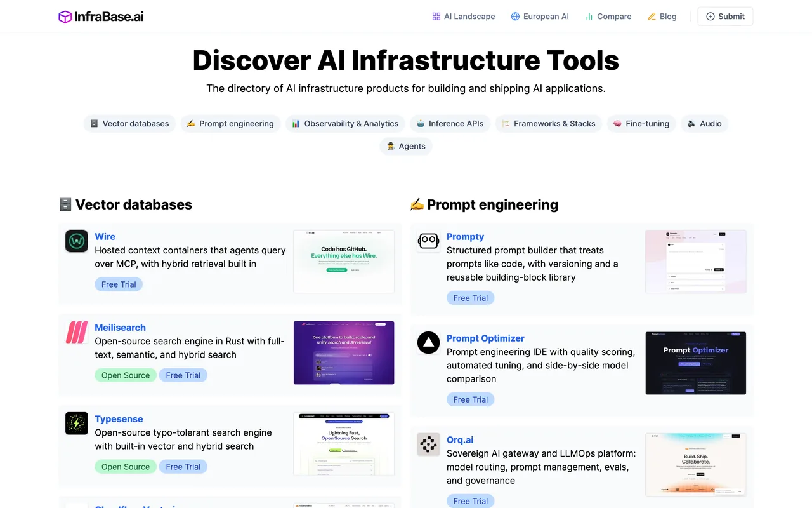Click the Typesense lightning icon
This screenshot has height=508, width=812.
(x=77, y=424)
